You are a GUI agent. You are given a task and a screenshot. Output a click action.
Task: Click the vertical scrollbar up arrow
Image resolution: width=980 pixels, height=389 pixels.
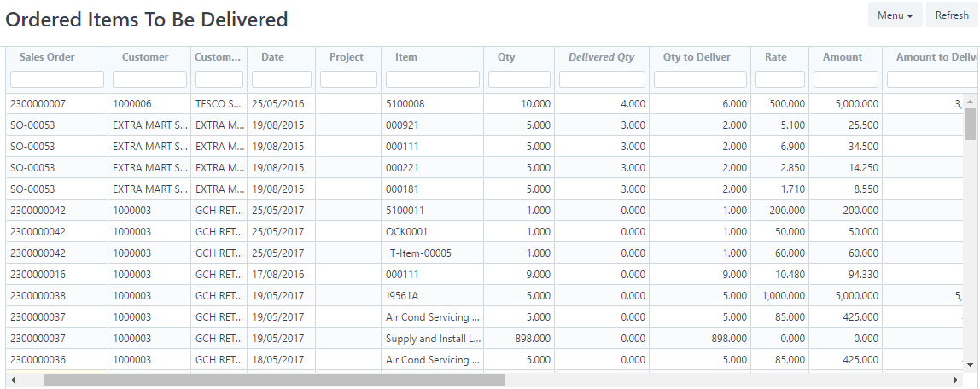[x=970, y=101]
